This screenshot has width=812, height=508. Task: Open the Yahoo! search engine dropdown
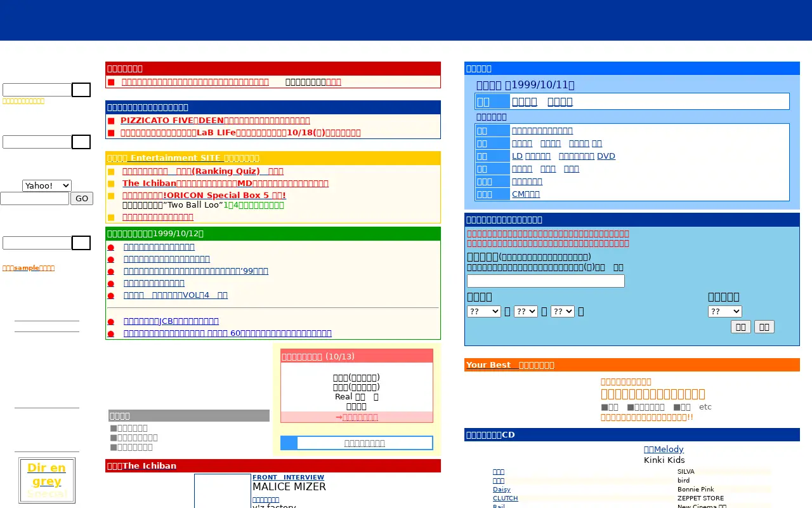[x=47, y=185]
